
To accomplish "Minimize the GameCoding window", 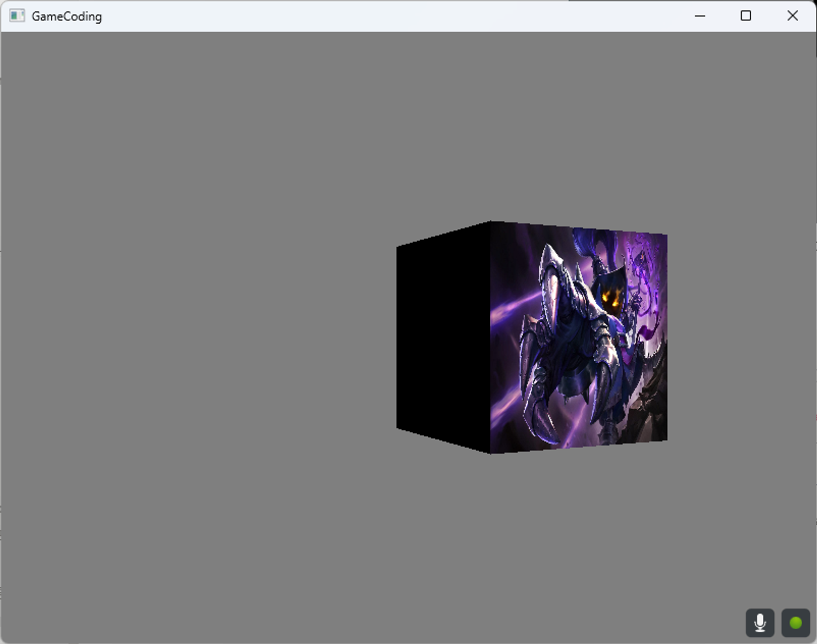I will pyautogui.click(x=700, y=16).
